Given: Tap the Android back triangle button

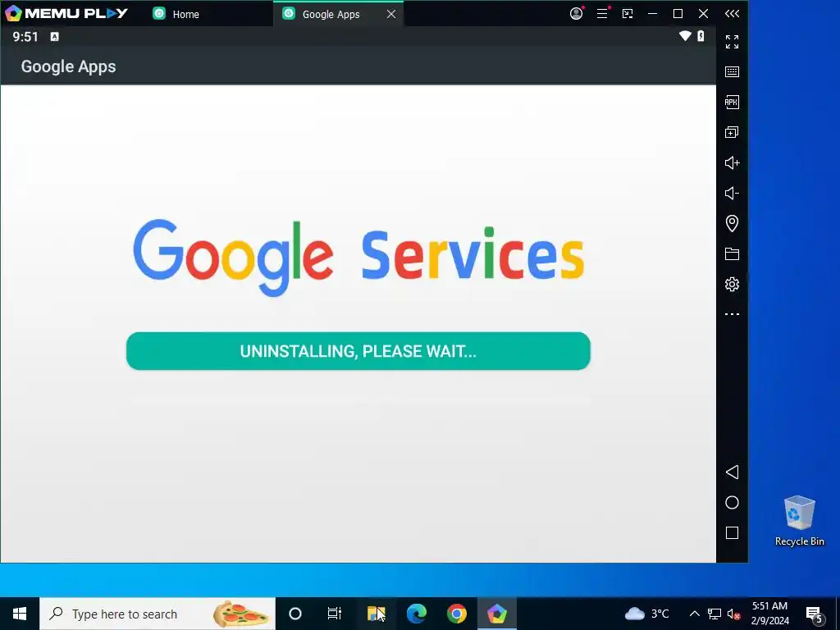Looking at the screenshot, I should [x=732, y=472].
